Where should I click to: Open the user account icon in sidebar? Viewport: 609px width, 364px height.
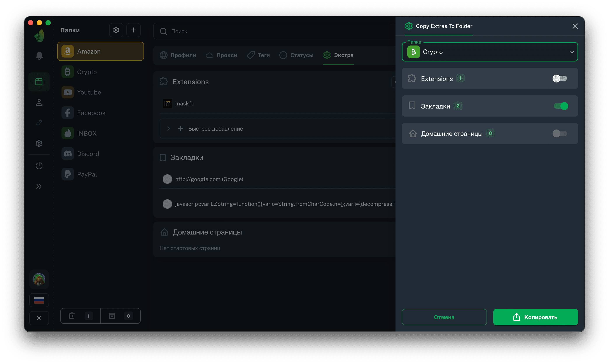point(39,103)
